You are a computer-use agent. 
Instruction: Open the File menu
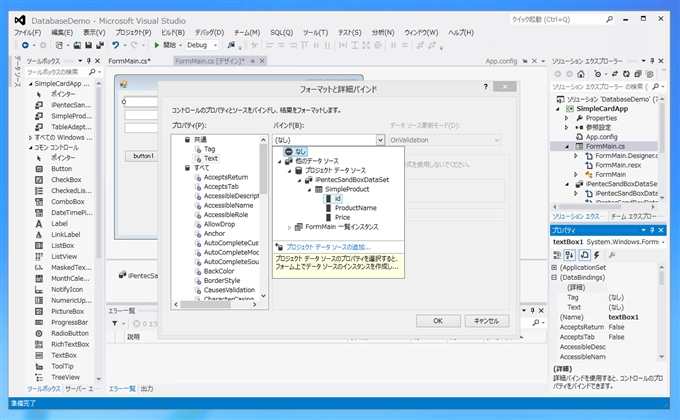[x=27, y=33]
